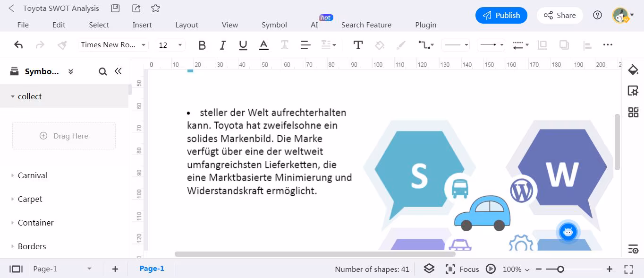644x278 pixels.
Task: Open the theme panel on the right sidebar
Action: [633, 70]
